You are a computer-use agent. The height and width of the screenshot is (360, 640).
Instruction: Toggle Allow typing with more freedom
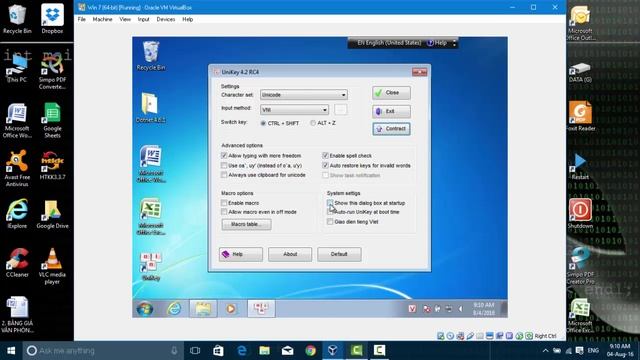224,156
